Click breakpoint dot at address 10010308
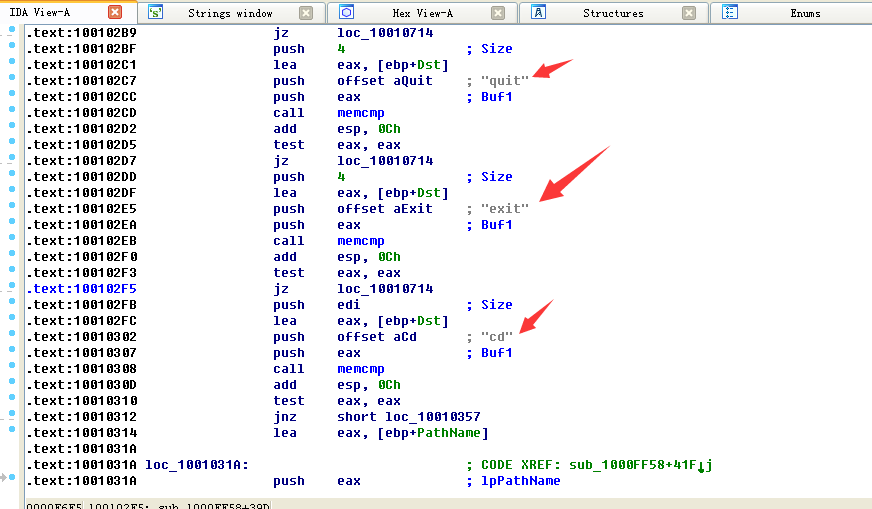This screenshot has width=872, height=509. (12, 365)
